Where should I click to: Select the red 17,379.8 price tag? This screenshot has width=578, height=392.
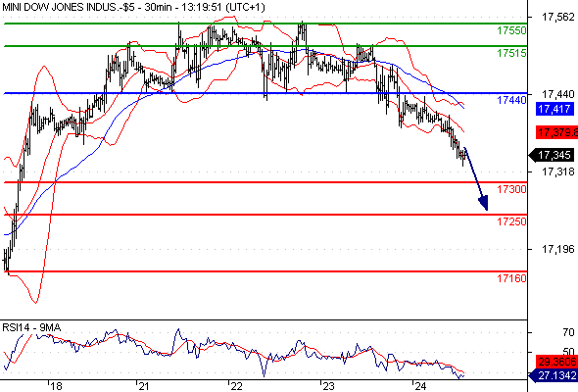click(x=557, y=132)
